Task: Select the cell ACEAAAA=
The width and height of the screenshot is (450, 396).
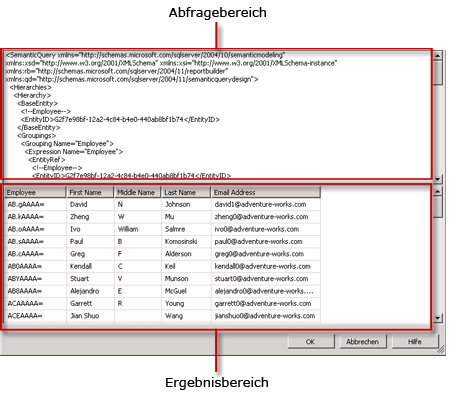Action: point(35,316)
